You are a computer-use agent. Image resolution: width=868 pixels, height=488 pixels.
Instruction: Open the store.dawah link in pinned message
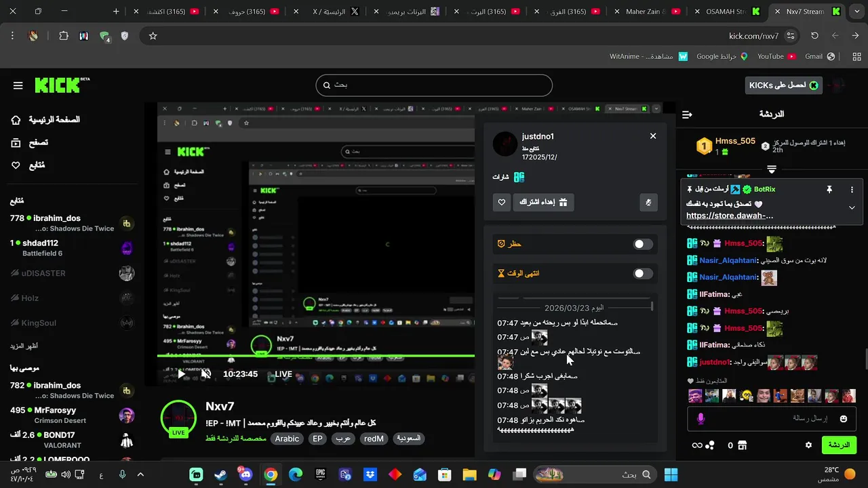point(729,216)
